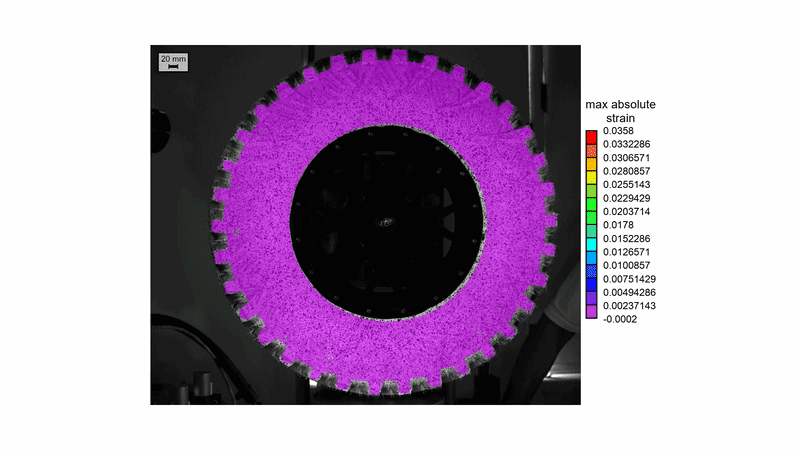Click the 20 mm scale bar label
This screenshot has width=800, height=450.
click(x=173, y=62)
